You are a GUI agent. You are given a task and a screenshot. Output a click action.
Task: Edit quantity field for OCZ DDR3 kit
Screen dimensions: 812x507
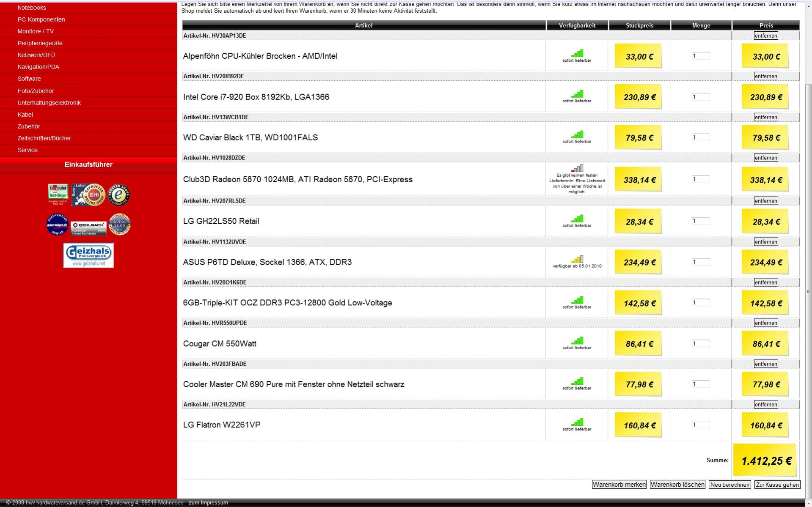(x=701, y=303)
